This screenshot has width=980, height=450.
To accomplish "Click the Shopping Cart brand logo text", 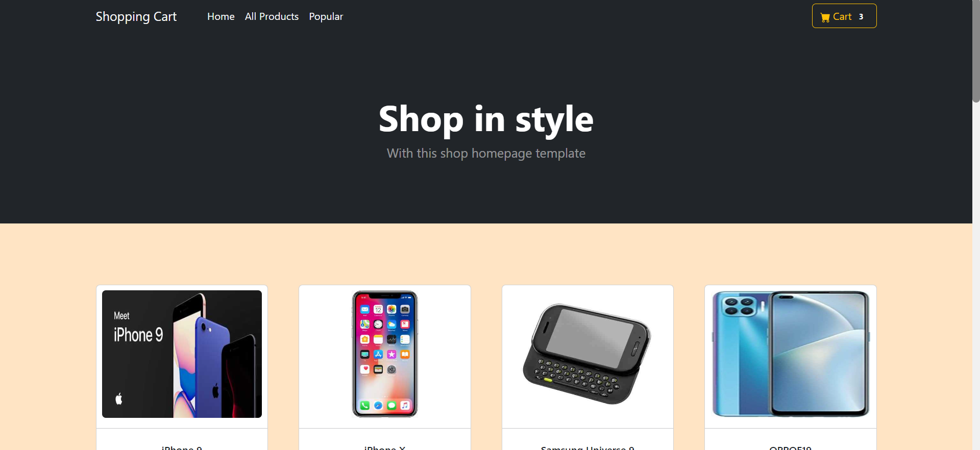I will click(x=136, y=16).
